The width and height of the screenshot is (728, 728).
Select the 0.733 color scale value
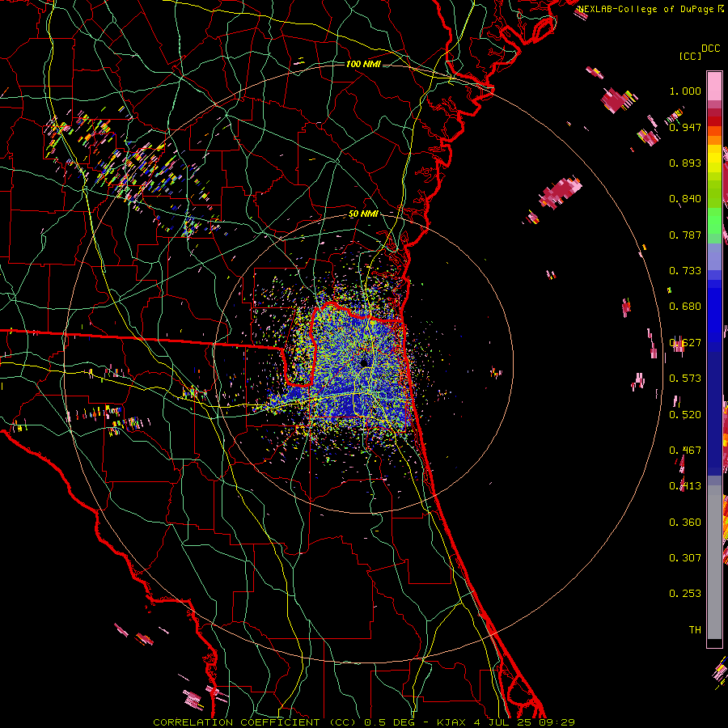[685, 271]
